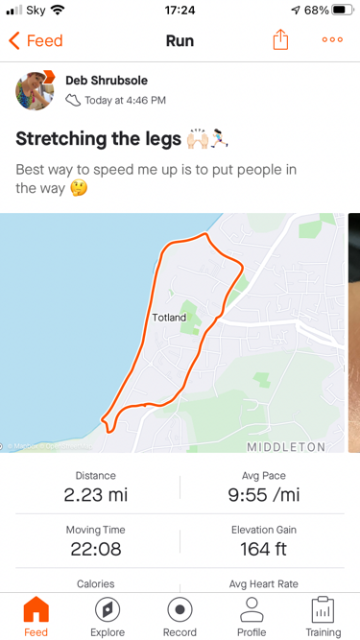Open the Explore tab
This screenshot has width=360, height=640.
click(107, 616)
